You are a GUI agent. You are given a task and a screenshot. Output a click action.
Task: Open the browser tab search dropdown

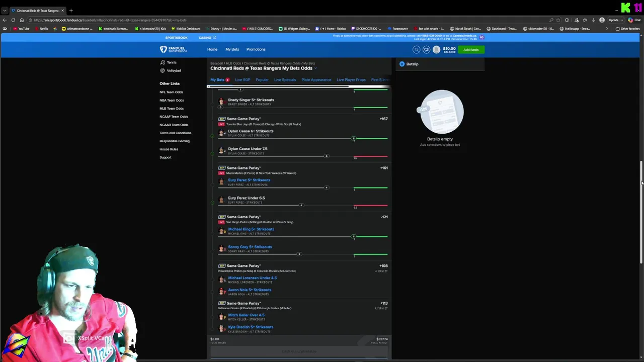5,11
